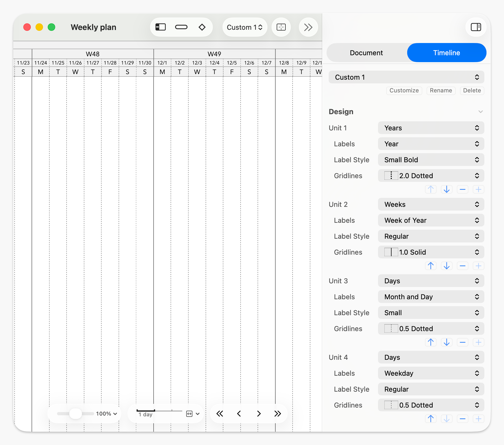Viewport: 504px width, 445px height.
Task: Open the 100% zoom level menu
Action: (x=107, y=414)
